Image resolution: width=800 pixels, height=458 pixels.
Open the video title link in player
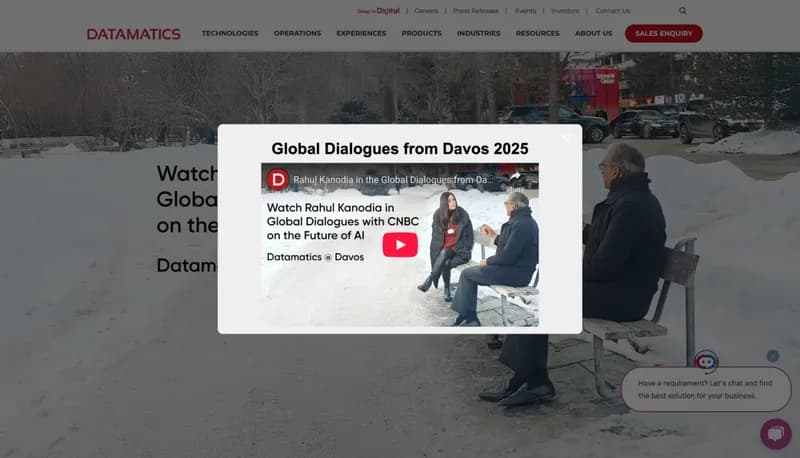393,180
